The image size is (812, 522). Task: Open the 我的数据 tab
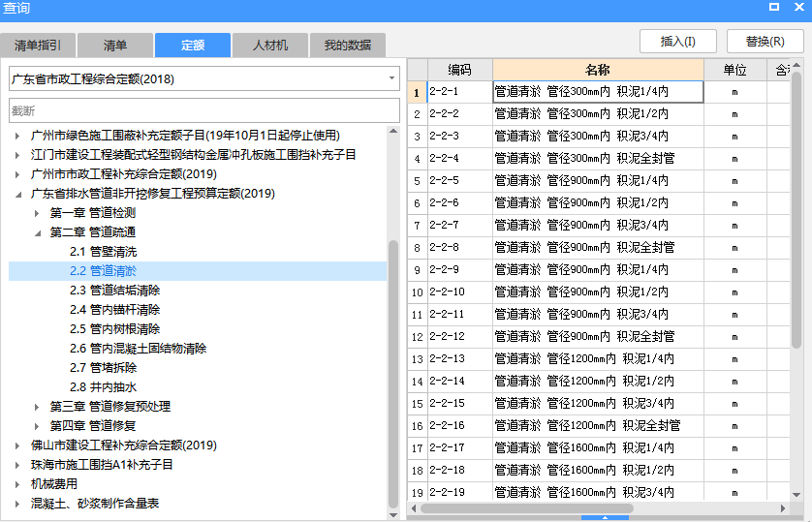[348, 45]
